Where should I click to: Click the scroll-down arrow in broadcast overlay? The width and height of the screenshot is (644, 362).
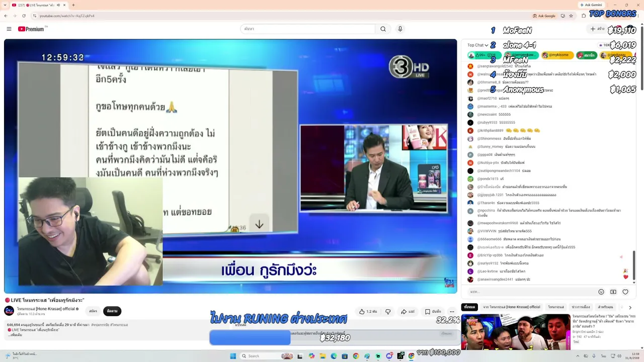coord(259,225)
